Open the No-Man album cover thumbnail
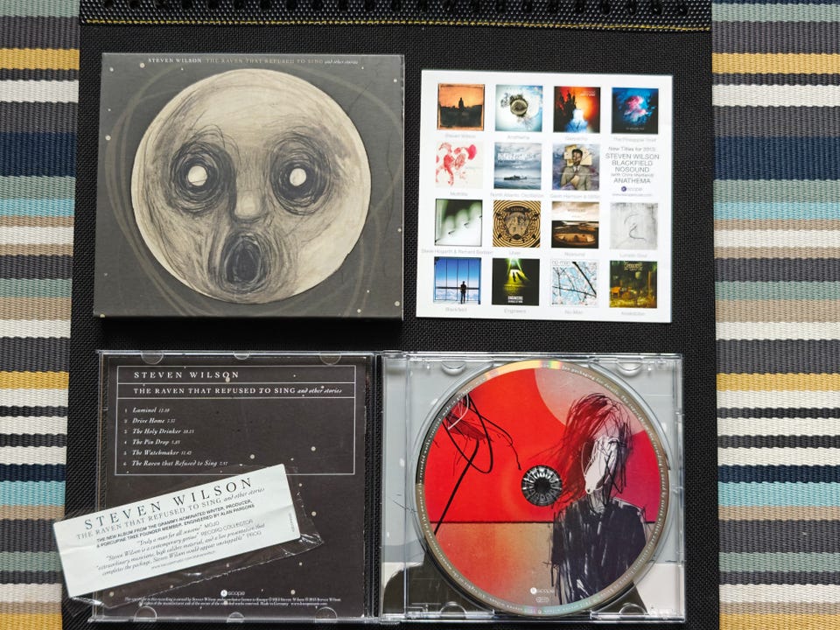This screenshot has width=840, height=630. tap(574, 283)
